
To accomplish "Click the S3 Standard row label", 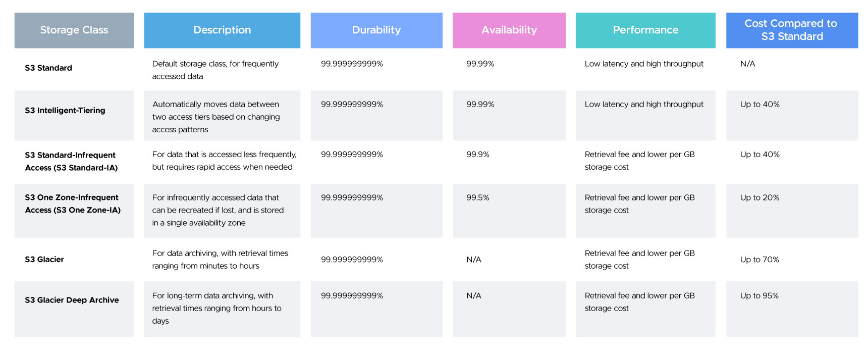I will point(48,68).
